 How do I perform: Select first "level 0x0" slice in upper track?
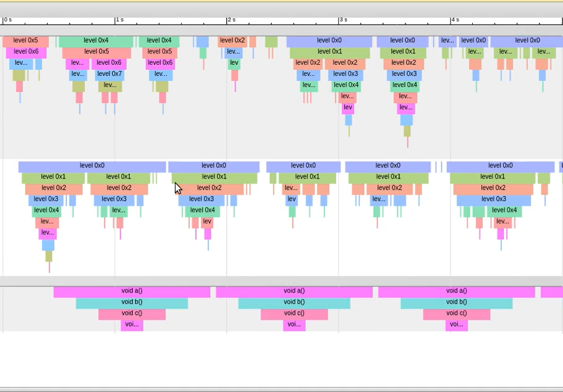tap(329, 41)
